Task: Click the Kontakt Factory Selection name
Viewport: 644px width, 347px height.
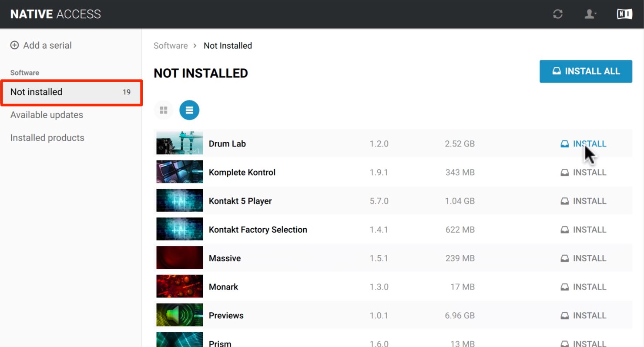Action: click(258, 230)
